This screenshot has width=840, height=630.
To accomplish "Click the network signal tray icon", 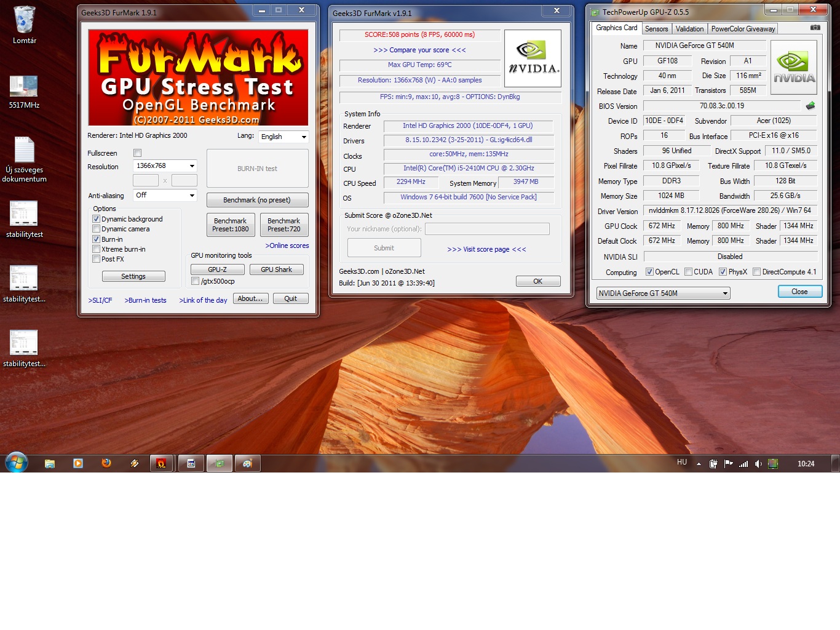I will pyautogui.click(x=743, y=464).
